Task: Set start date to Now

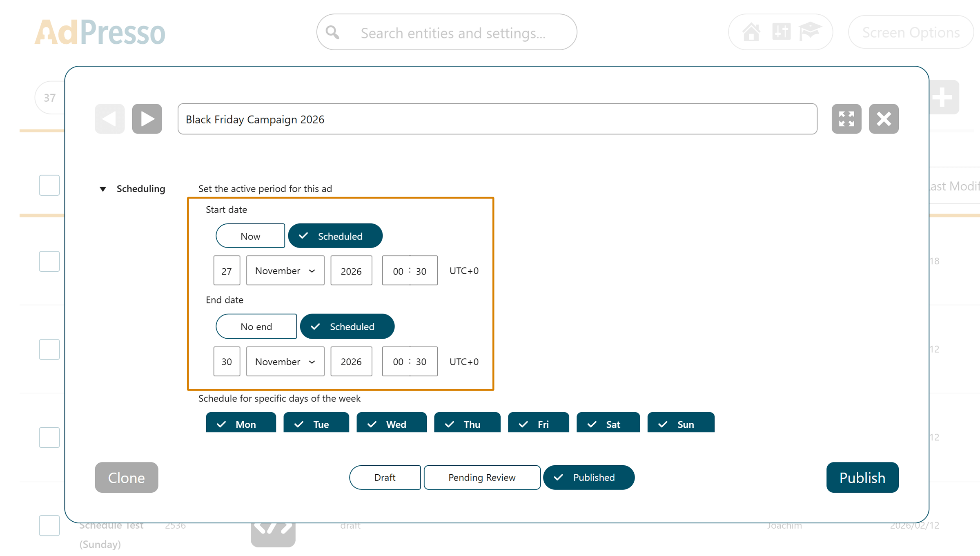Action: 250,236
